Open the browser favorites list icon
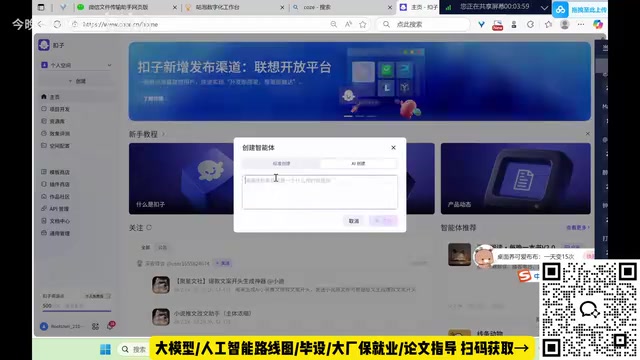Screen dimensions: 640x360 coord(548,24)
